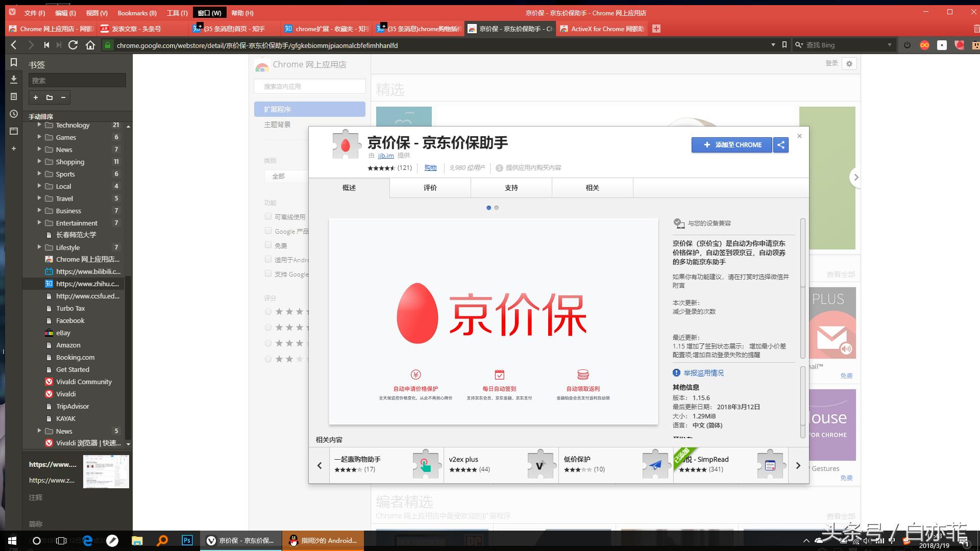Image resolution: width=980 pixels, height=551 pixels.
Task: Expand the Technology bookmarks folder
Action: [40, 125]
